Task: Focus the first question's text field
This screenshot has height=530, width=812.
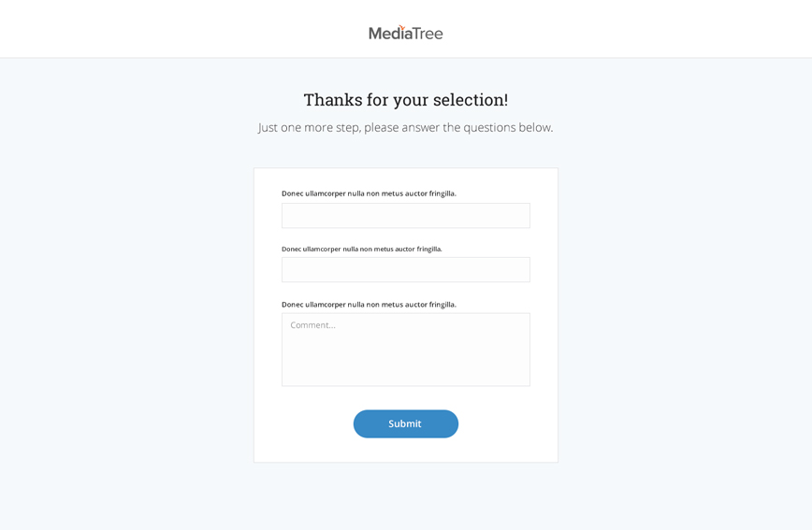Action: pos(405,215)
